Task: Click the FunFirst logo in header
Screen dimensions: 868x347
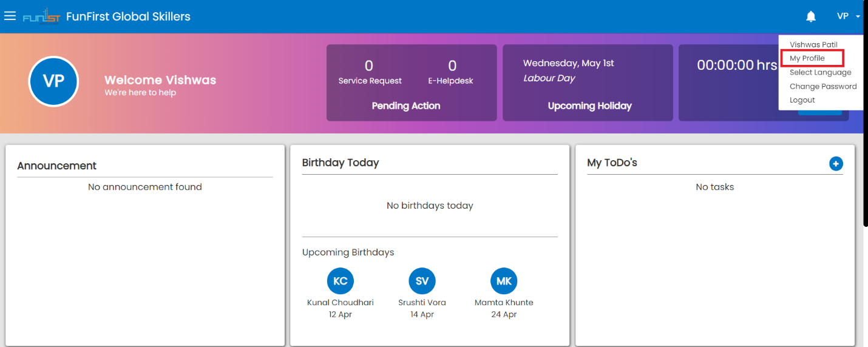Action: pyautogui.click(x=41, y=16)
